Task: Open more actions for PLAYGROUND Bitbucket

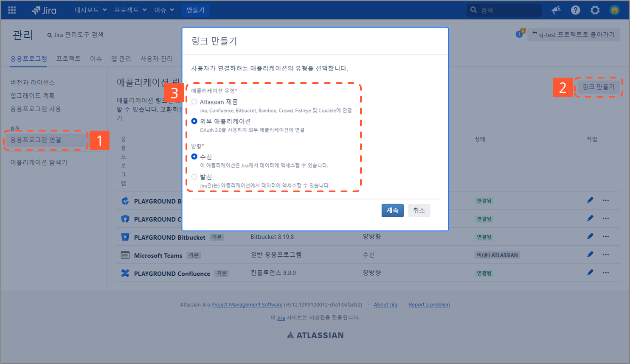Action: click(606, 236)
